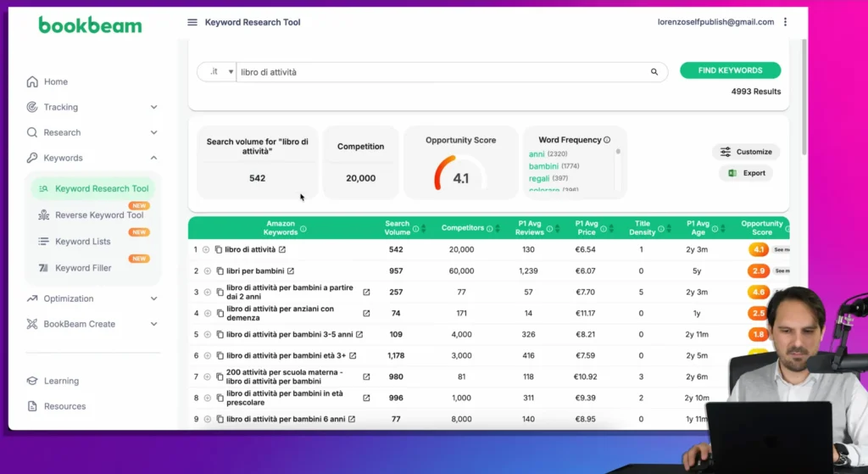Click the account email lorenzoselfpublish@gmail.com

coord(715,22)
